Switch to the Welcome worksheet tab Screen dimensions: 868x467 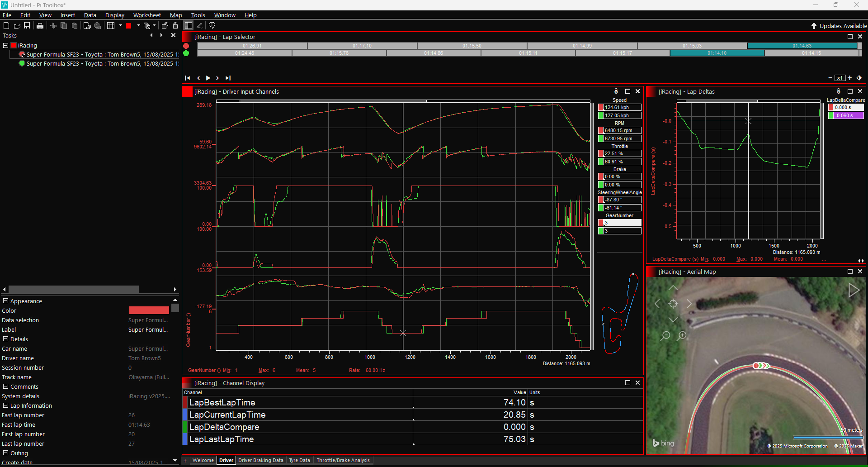point(203,460)
